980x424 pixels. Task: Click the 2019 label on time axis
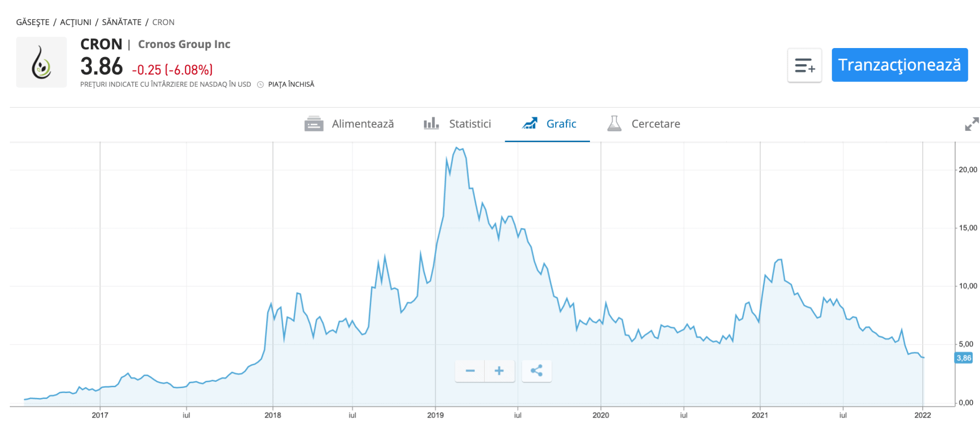pos(435,415)
